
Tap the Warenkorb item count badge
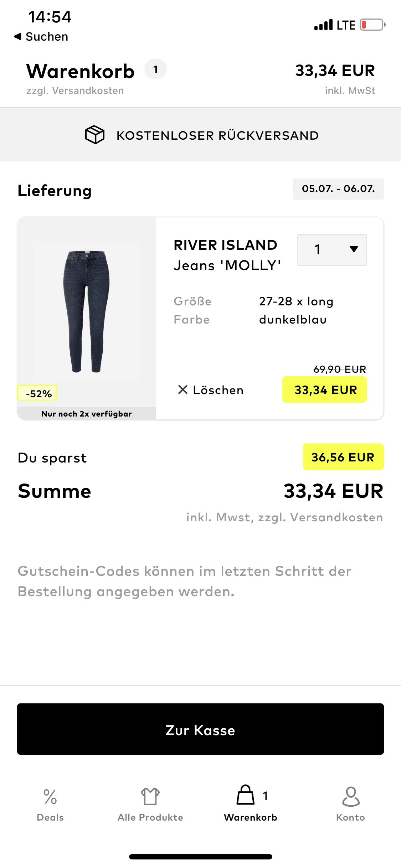coord(155,69)
